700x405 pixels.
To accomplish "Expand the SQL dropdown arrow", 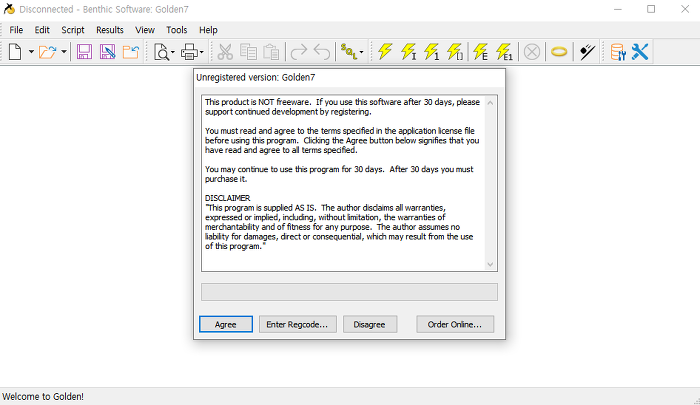I will pyautogui.click(x=362, y=52).
